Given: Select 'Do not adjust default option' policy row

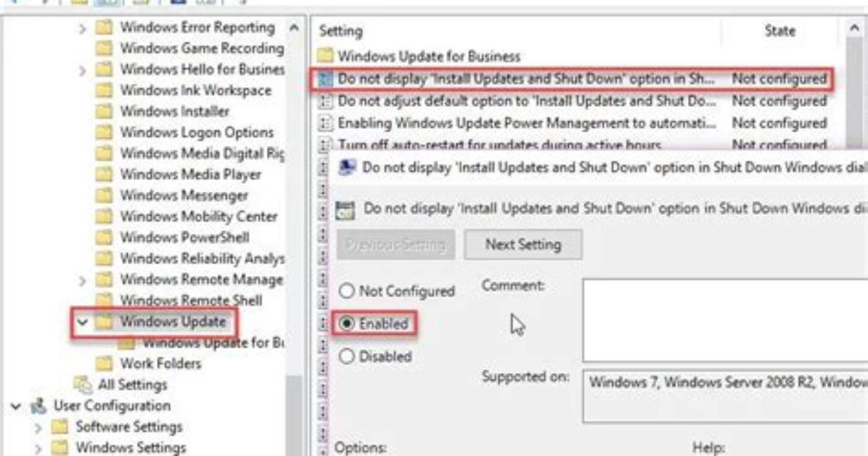Looking at the screenshot, I should 572,102.
